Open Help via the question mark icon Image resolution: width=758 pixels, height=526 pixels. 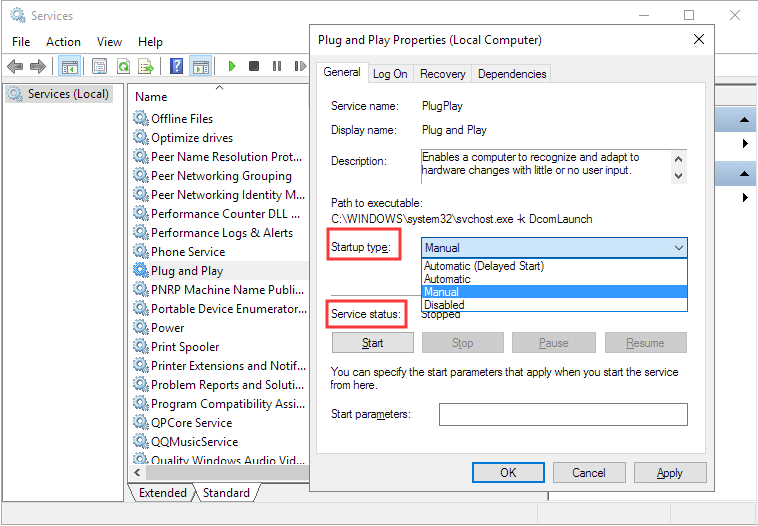(177, 67)
